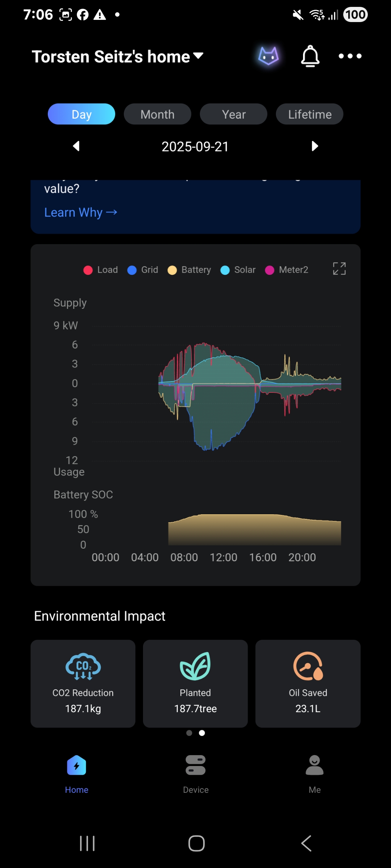
Task: Expand chart to fullscreen view
Action: pos(339,269)
